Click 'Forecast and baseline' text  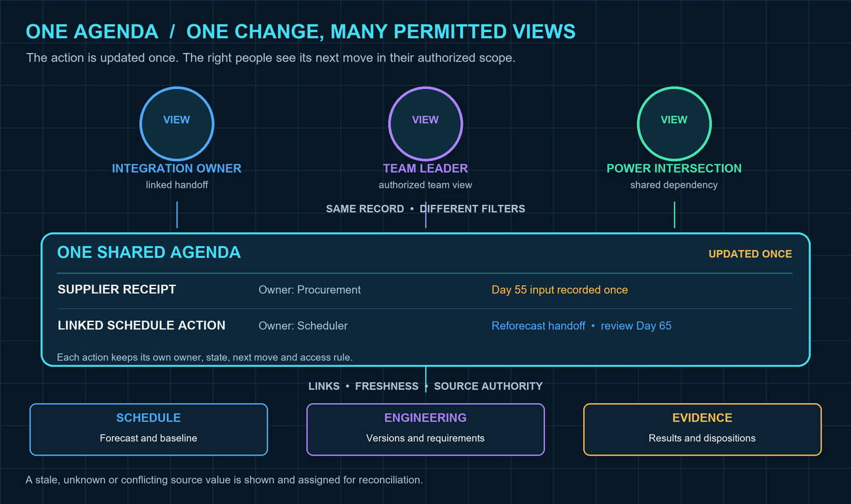[149, 439]
